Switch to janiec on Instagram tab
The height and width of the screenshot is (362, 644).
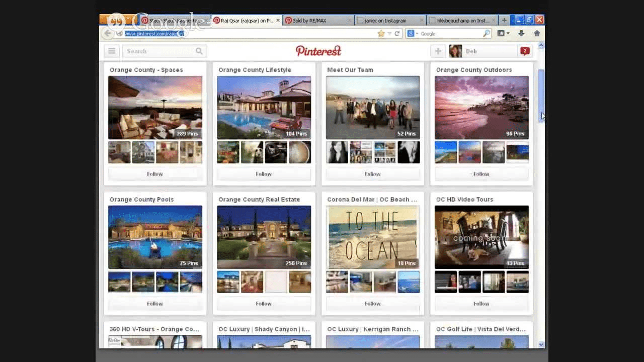391,21
